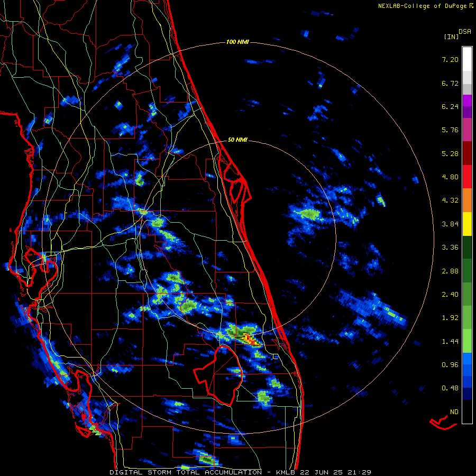476x476 pixels.
Task: Click the DSA product label above legend
Action: click(x=465, y=32)
